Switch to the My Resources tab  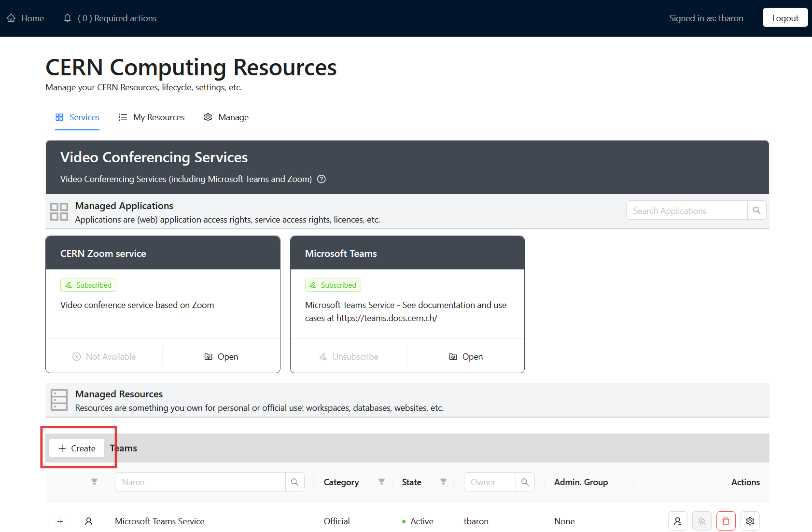(x=152, y=117)
